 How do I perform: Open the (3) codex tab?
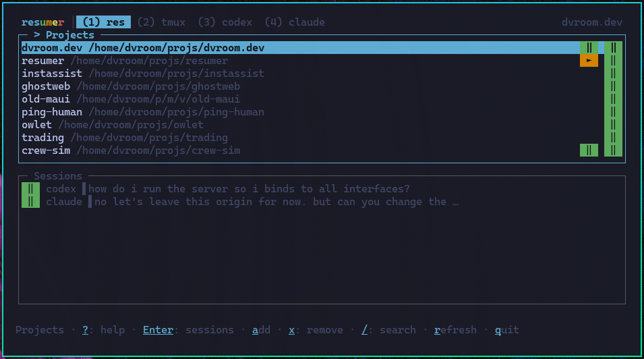[x=225, y=22]
